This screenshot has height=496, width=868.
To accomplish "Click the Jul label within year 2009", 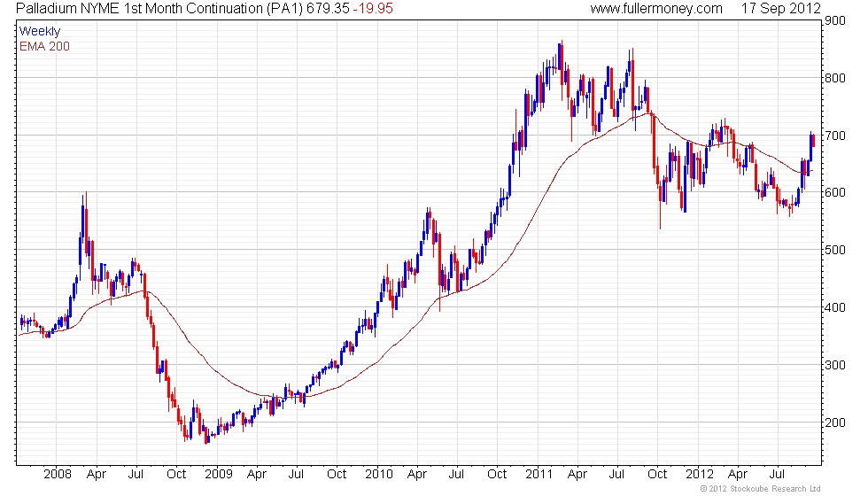I will [296, 475].
